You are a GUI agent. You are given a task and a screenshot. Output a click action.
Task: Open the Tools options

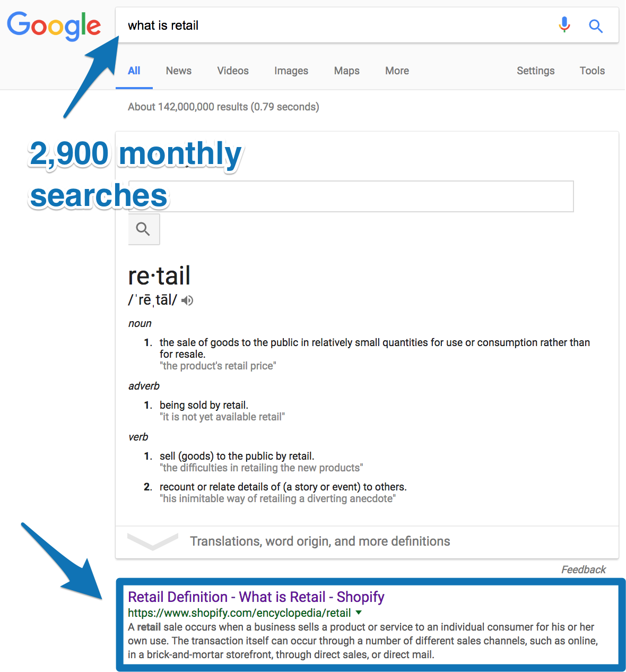click(x=592, y=71)
